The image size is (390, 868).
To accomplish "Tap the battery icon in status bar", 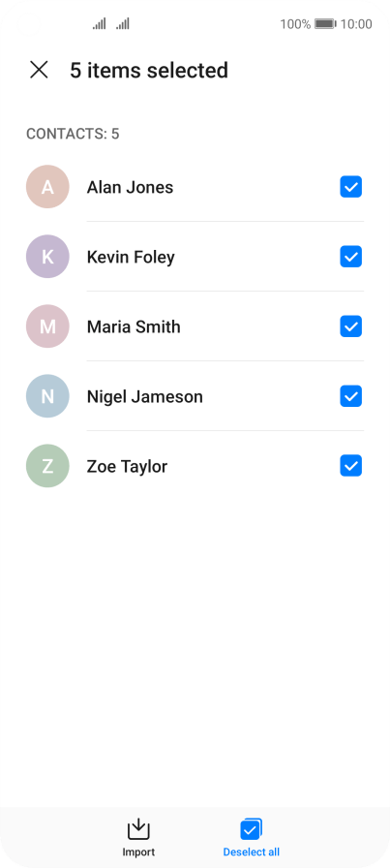I will pyautogui.click(x=325, y=24).
